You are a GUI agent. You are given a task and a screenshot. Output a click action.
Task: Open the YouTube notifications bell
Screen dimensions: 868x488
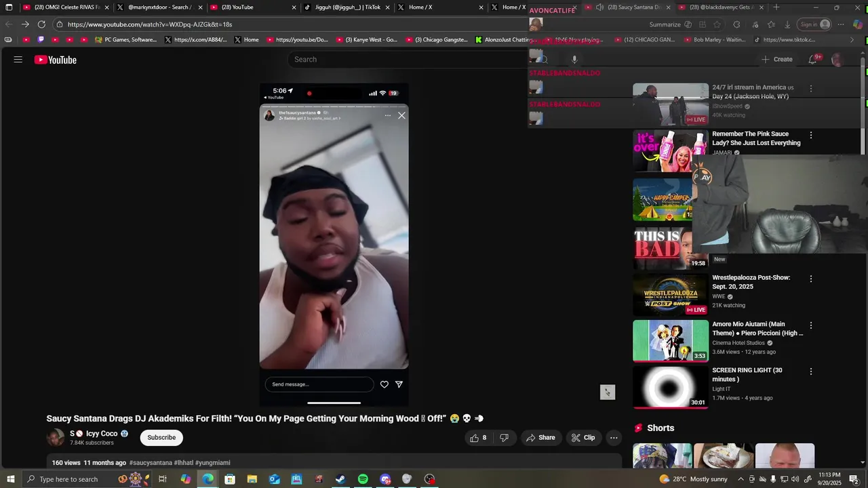click(812, 60)
